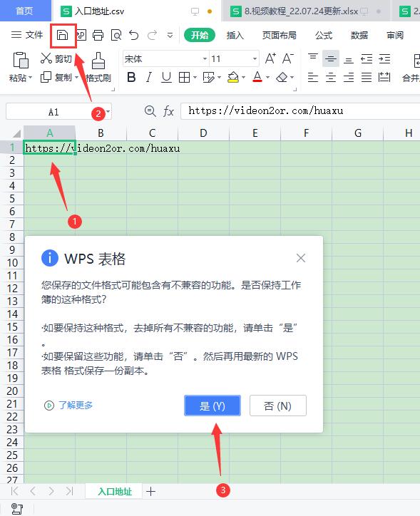
Task: Expand the font name dropdown (宋体)
Action: 205,59
